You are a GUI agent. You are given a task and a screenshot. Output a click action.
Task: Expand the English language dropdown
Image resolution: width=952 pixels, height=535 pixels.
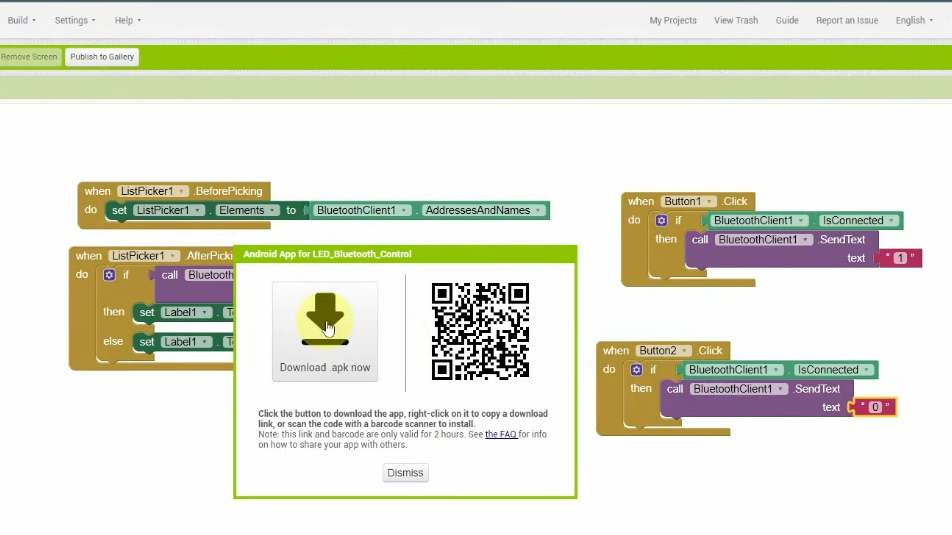[x=915, y=20]
